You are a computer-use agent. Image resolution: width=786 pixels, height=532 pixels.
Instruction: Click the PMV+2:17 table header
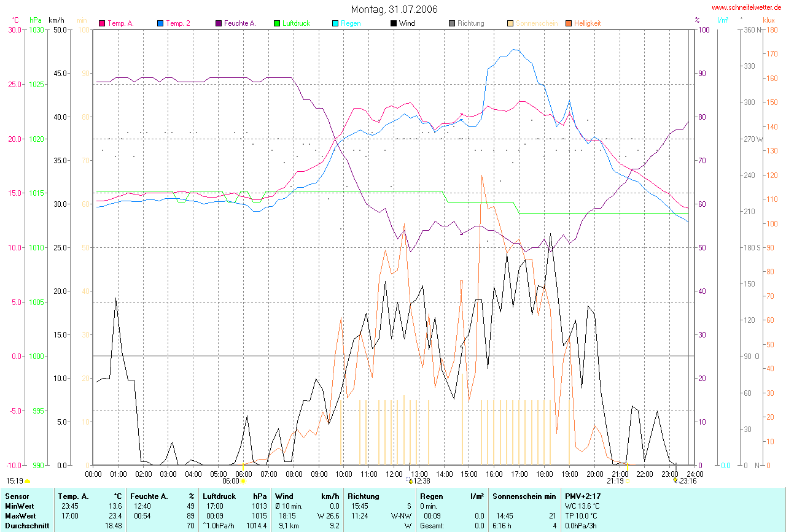coord(583,496)
